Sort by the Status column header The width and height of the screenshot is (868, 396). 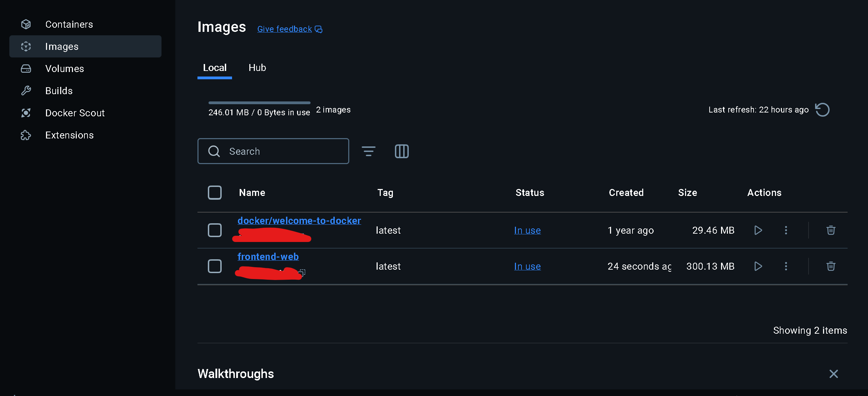click(x=530, y=193)
